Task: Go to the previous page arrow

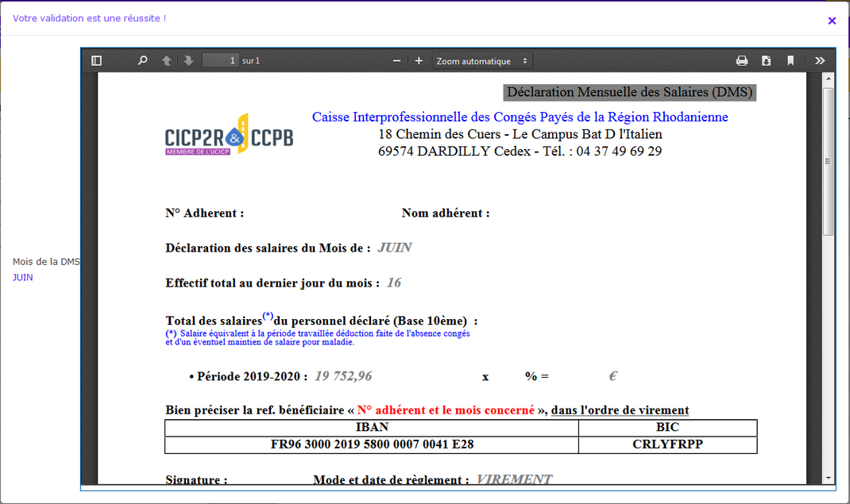Action: click(166, 60)
